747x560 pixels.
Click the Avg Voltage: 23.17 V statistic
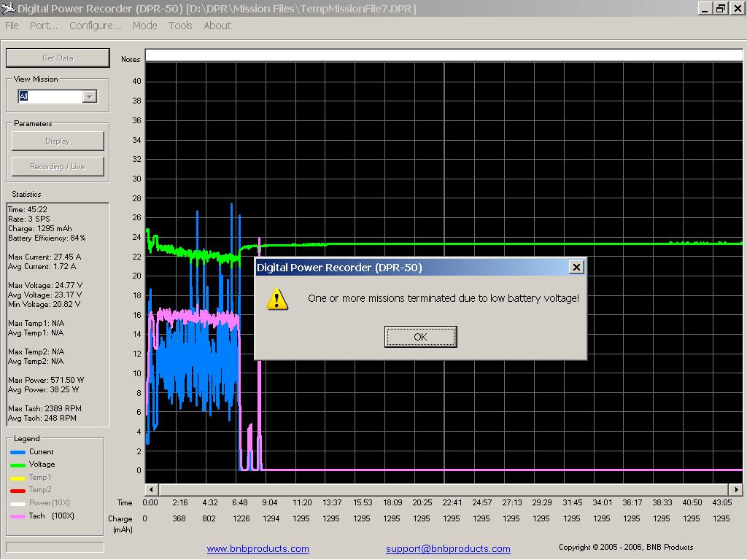44,295
